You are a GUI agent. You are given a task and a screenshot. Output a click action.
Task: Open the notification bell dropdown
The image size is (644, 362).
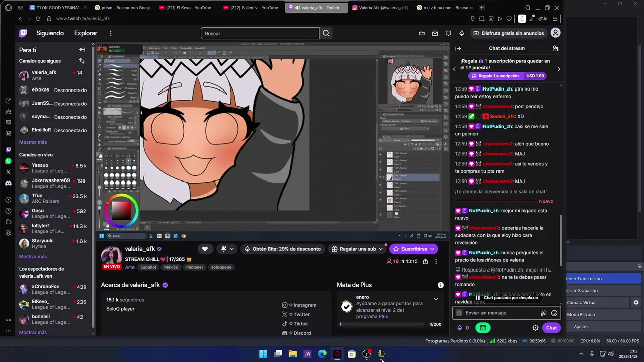227,249
